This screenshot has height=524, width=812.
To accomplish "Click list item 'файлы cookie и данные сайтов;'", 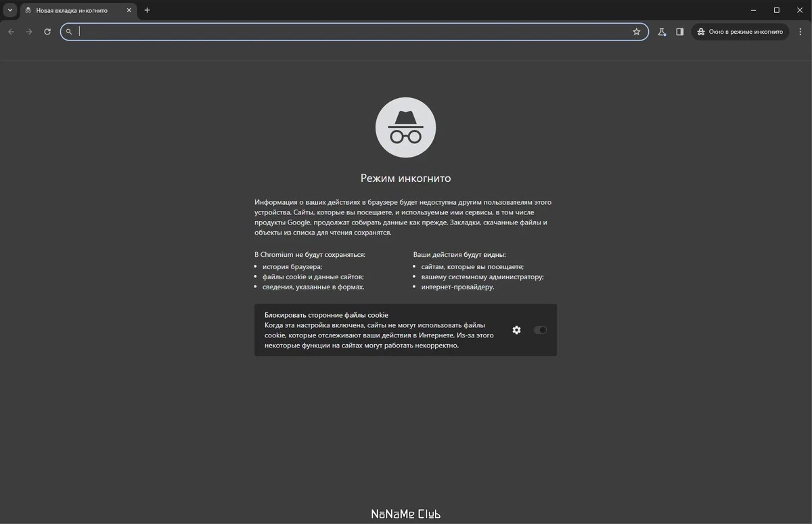I will [313, 277].
